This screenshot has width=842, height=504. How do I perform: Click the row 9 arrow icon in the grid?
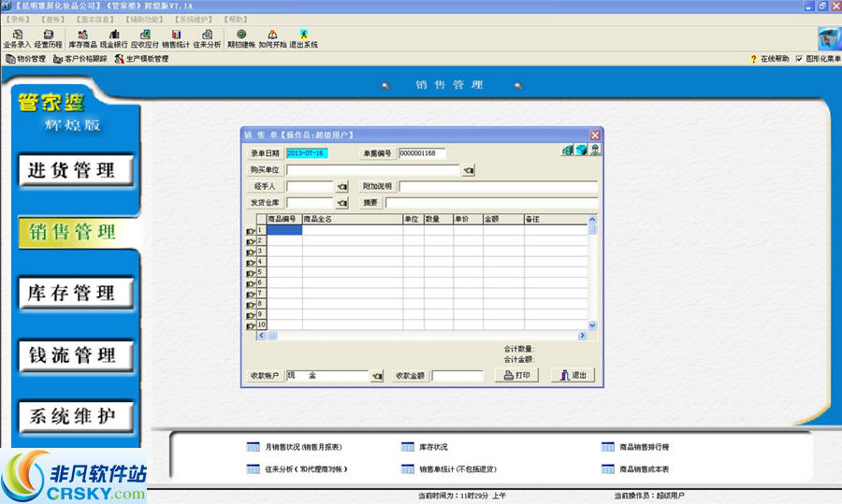251,315
